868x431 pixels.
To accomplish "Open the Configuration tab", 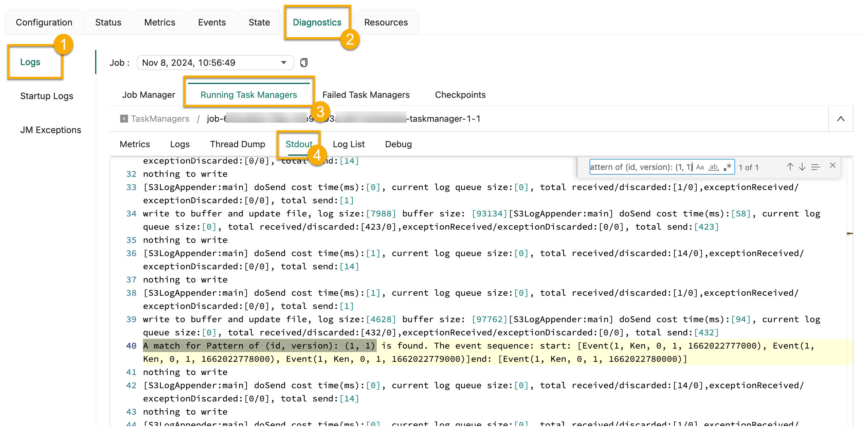I will pyautogui.click(x=44, y=22).
